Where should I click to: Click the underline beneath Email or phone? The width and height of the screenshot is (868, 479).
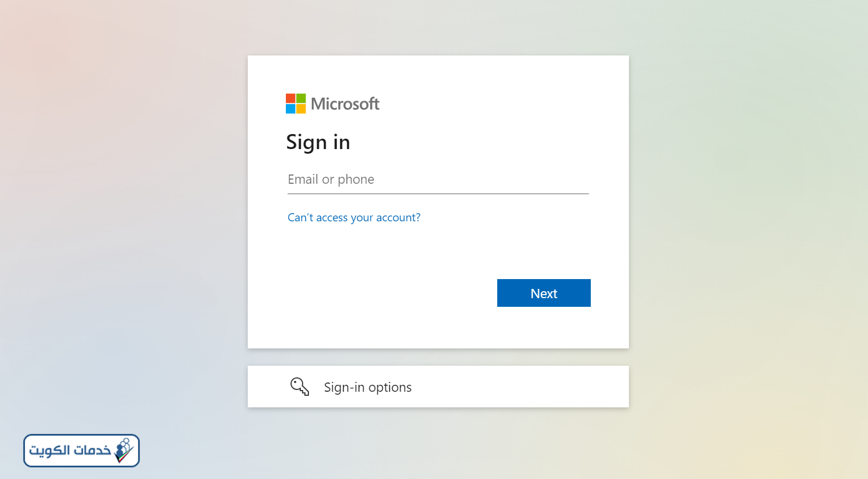point(438,194)
